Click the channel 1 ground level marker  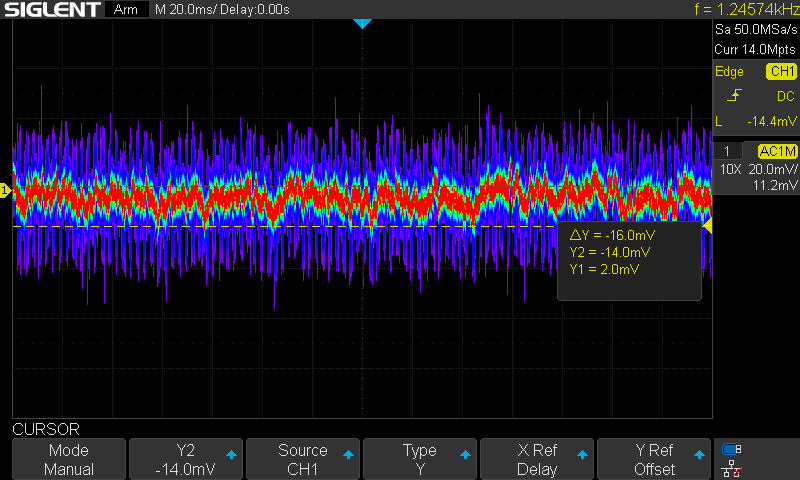click(5, 191)
